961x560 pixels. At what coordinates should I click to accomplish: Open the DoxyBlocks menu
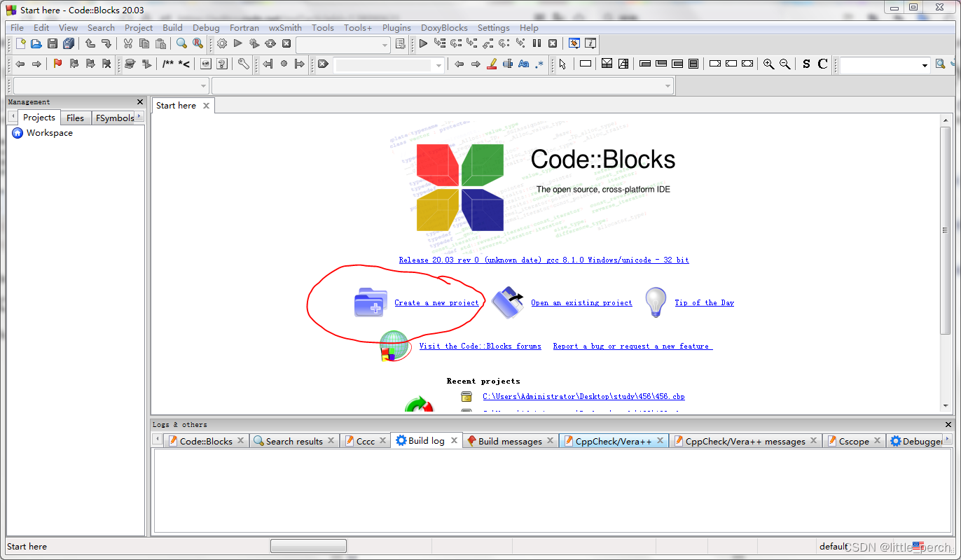click(x=444, y=28)
